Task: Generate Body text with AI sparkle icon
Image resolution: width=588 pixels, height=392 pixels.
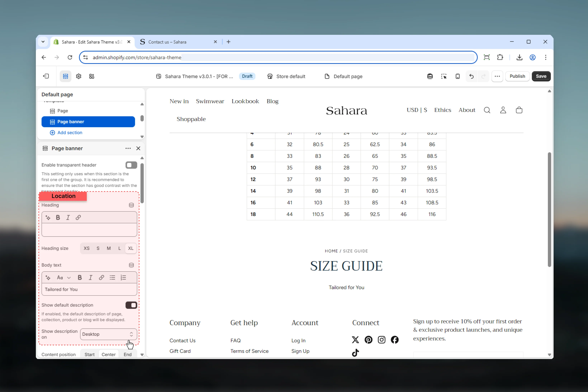Action: coord(48,277)
